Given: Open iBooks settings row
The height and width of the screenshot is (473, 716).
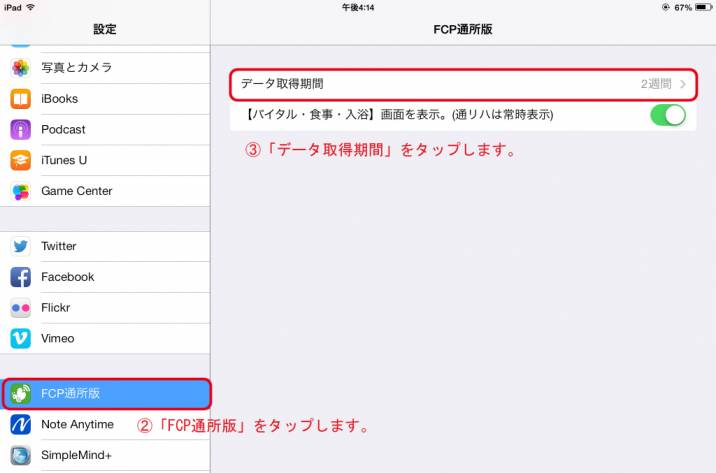Looking at the screenshot, I should (105, 99).
